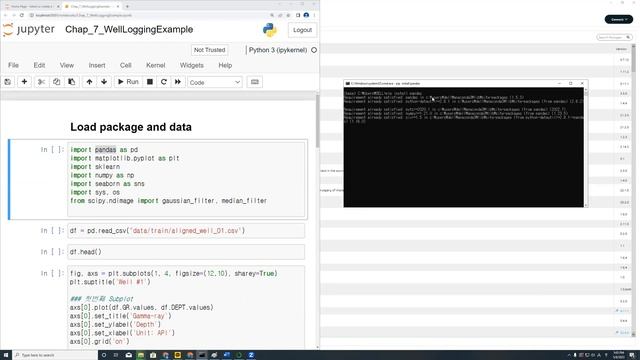The width and height of the screenshot is (640, 360).
Task: Open Cortana circle icon in taskbar
Action: [104, 355]
